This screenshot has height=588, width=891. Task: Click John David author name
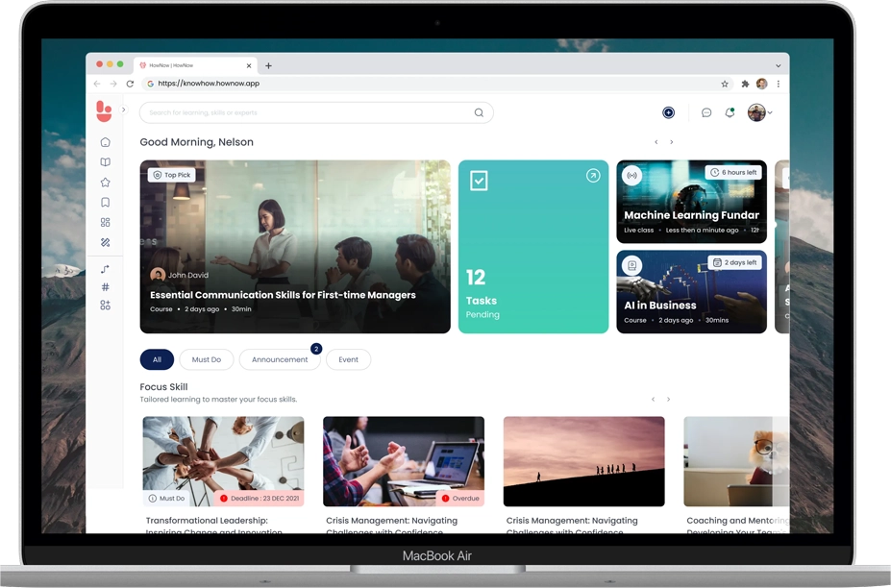coord(188,275)
